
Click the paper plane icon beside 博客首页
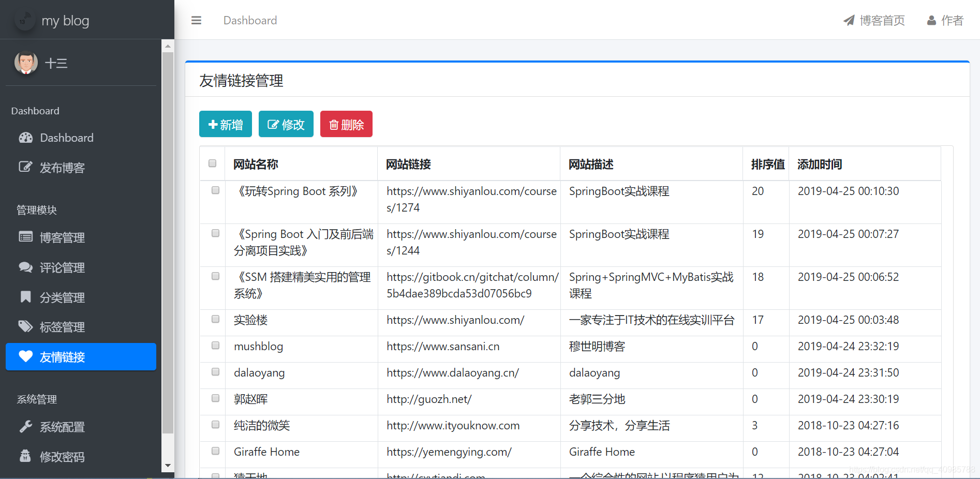pyautogui.click(x=849, y=20)
